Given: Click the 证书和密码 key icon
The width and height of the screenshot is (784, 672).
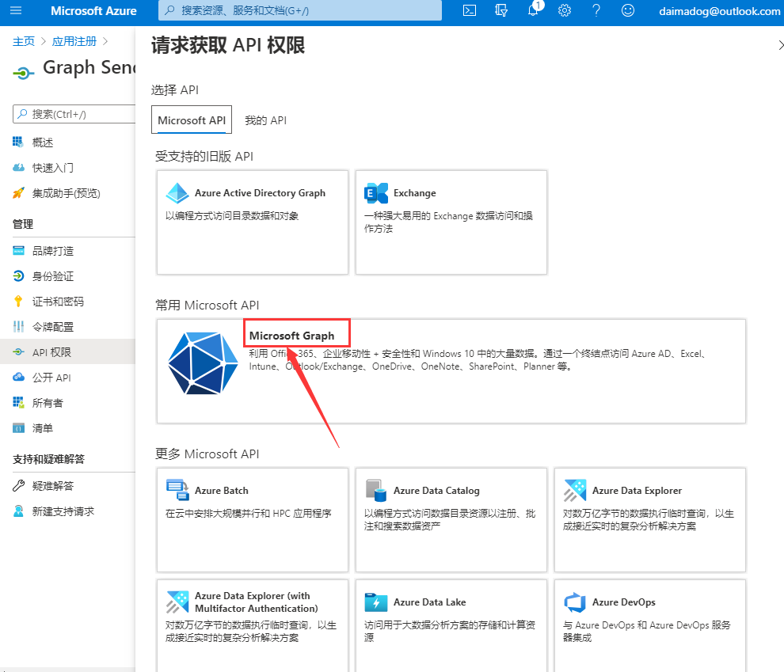Looking at the screenshot, I should [18, 302].
